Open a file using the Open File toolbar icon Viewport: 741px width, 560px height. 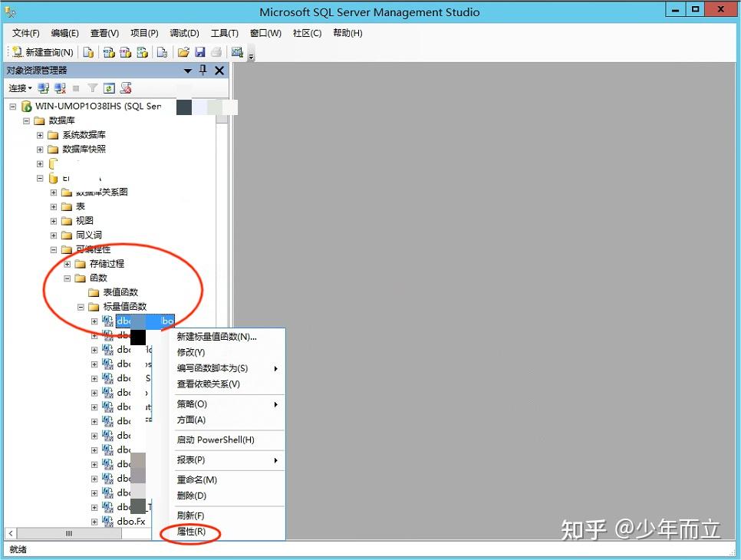click(x=183, y=51)
